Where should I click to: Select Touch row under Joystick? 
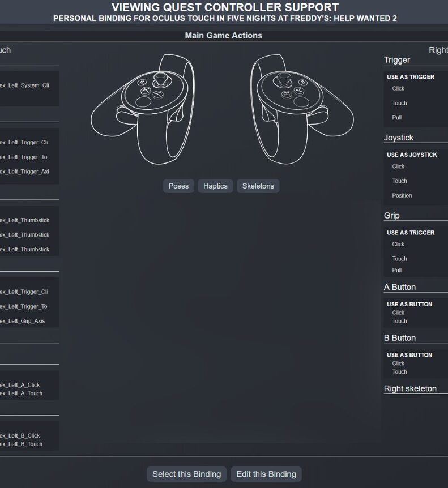tap(399, 181)
